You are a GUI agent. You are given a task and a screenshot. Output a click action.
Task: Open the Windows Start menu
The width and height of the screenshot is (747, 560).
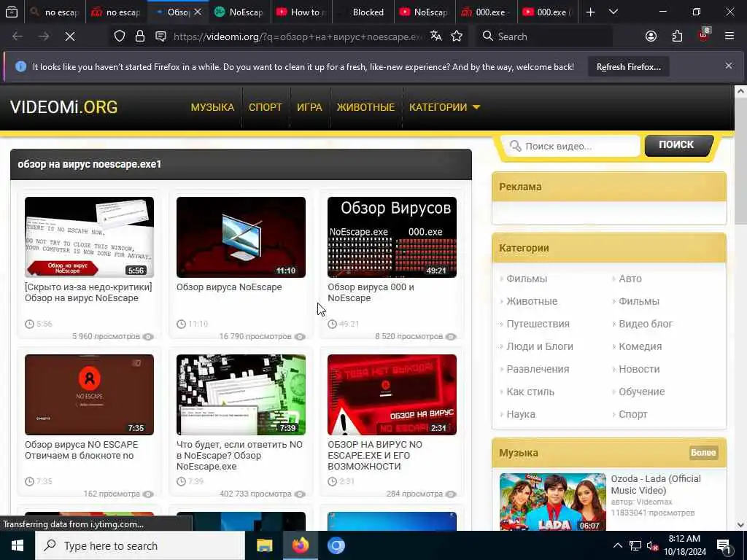(x=18, y=545)
